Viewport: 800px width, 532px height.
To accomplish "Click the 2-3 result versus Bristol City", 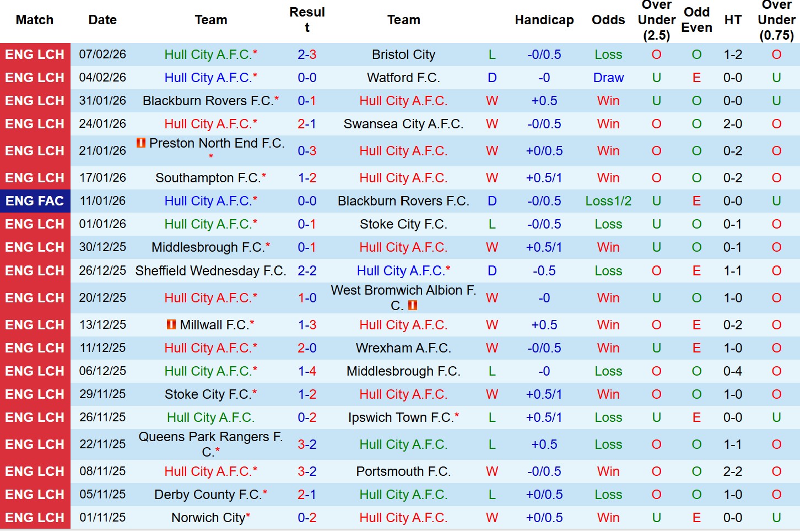I will pos(307,55).
